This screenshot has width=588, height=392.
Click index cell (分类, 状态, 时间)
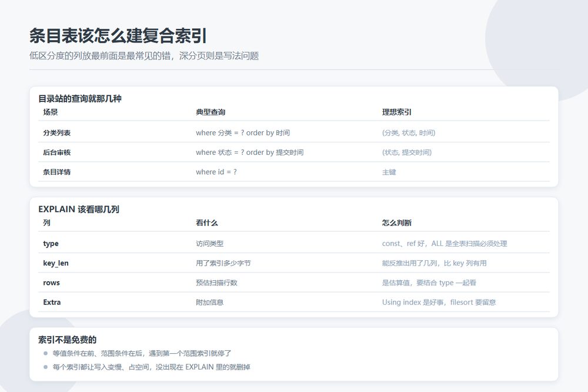click(409, 132)
